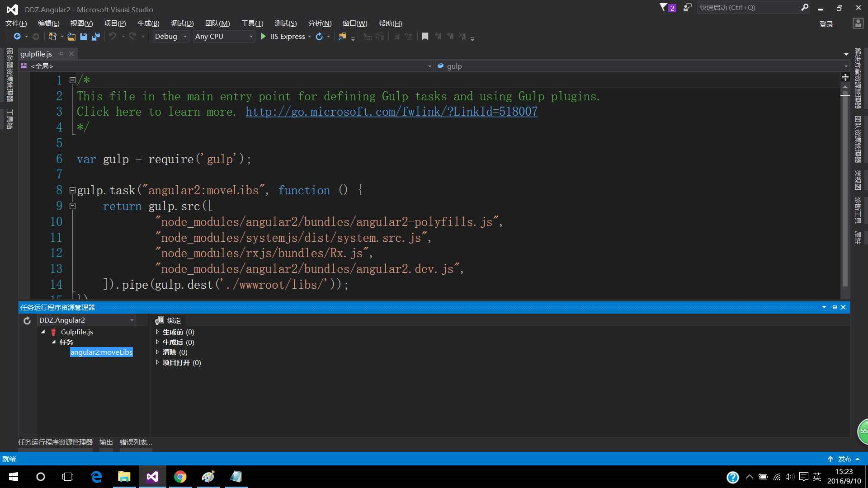Expand the 项目打开 (0) binding
868x488 pixels.
click(157, 362)
